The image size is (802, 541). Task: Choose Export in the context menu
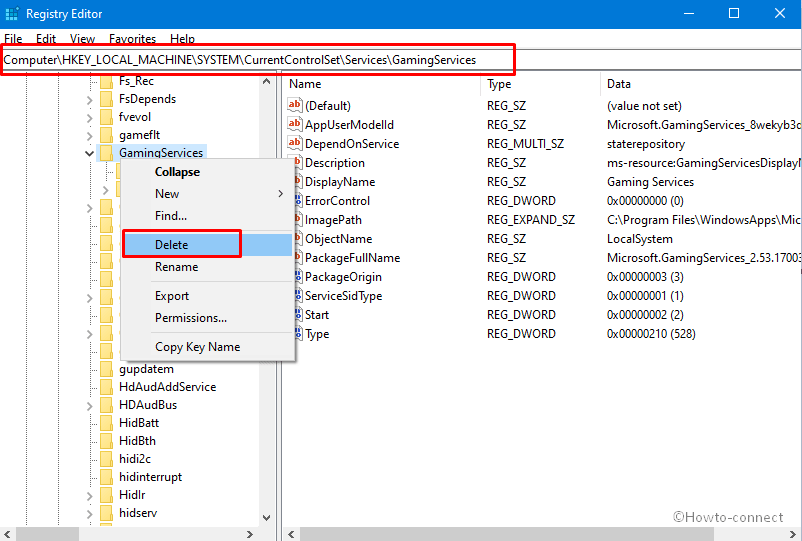pyautogui.click(x=207, y=296)
